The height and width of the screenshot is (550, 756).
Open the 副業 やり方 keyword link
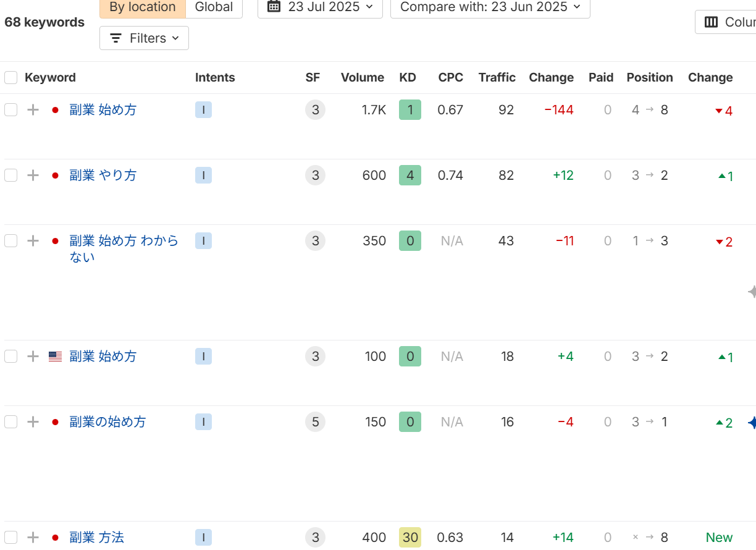103,176
